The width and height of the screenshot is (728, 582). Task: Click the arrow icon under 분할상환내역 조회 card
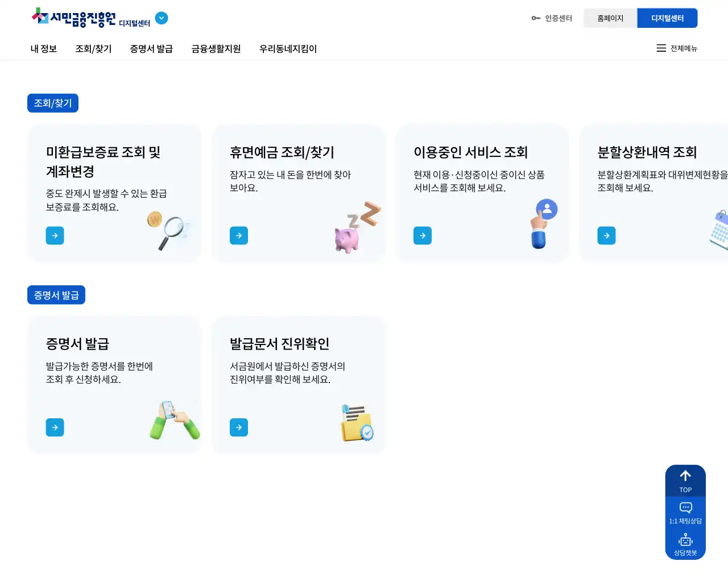(x=606, y=235)
